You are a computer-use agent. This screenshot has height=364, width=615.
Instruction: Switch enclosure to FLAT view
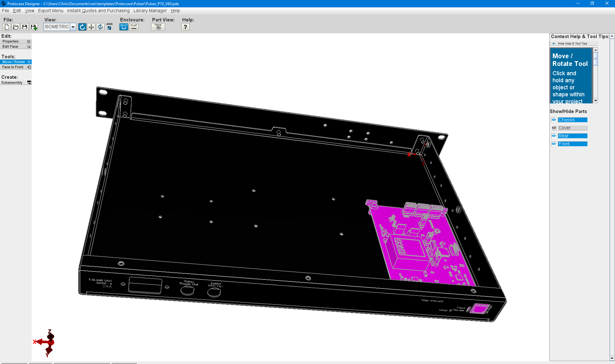(x=134, y=27)
